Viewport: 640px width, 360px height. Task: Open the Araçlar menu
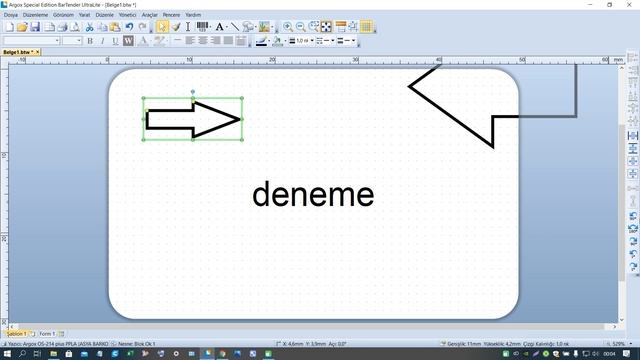(x=149, y=15)
